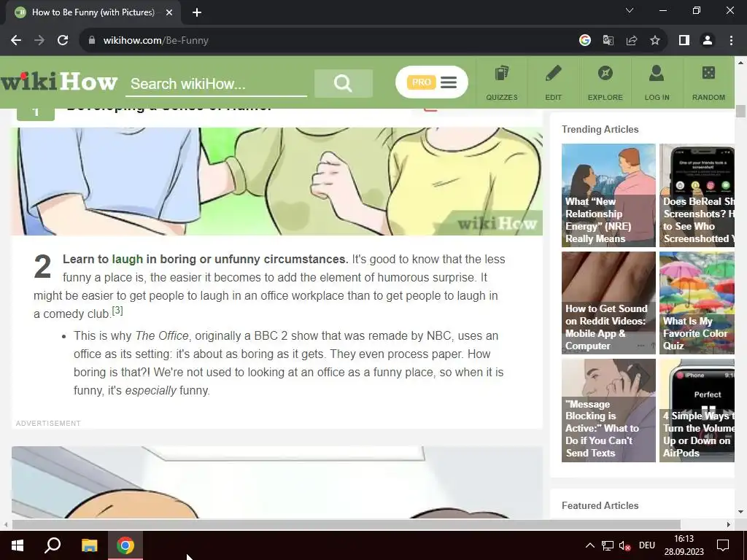Click horizontal scrollbar right arrow

point(729,524)
